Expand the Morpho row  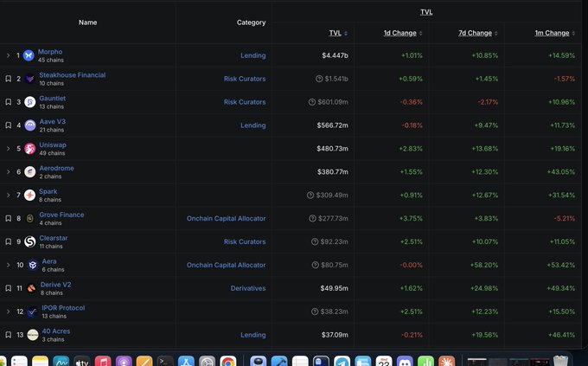(9, 55)
